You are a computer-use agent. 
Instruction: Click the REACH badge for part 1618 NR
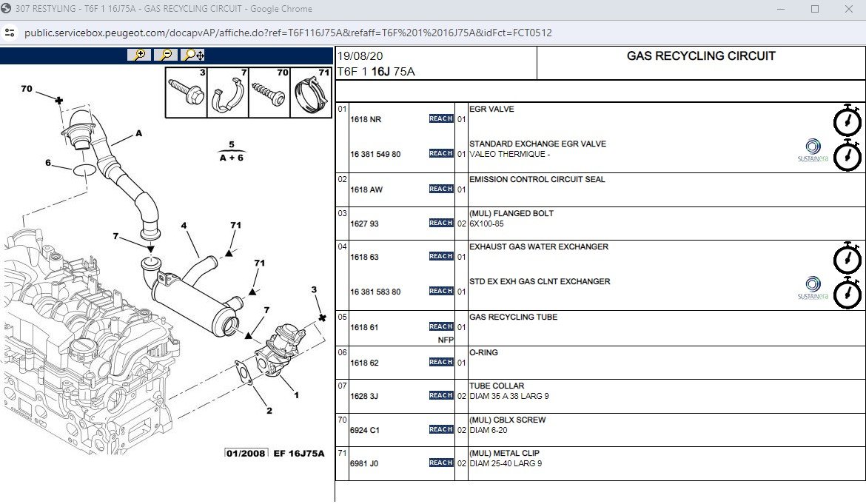pos(440,118)
